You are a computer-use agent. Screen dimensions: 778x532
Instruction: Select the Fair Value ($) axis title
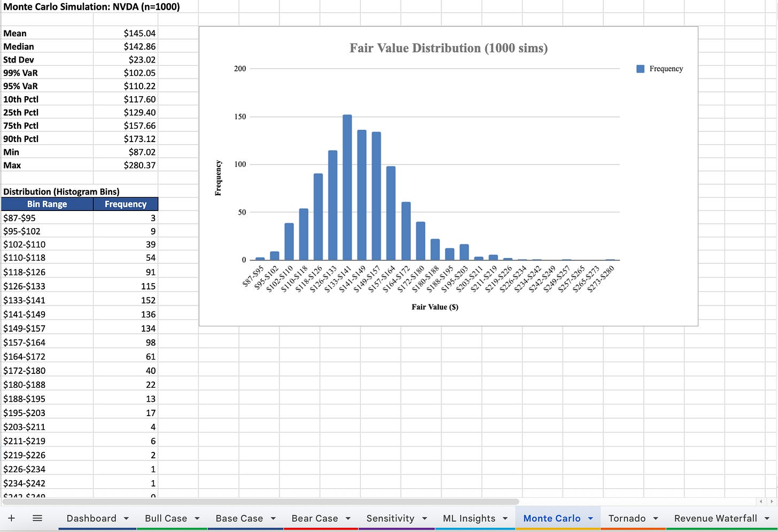[434, 307]
